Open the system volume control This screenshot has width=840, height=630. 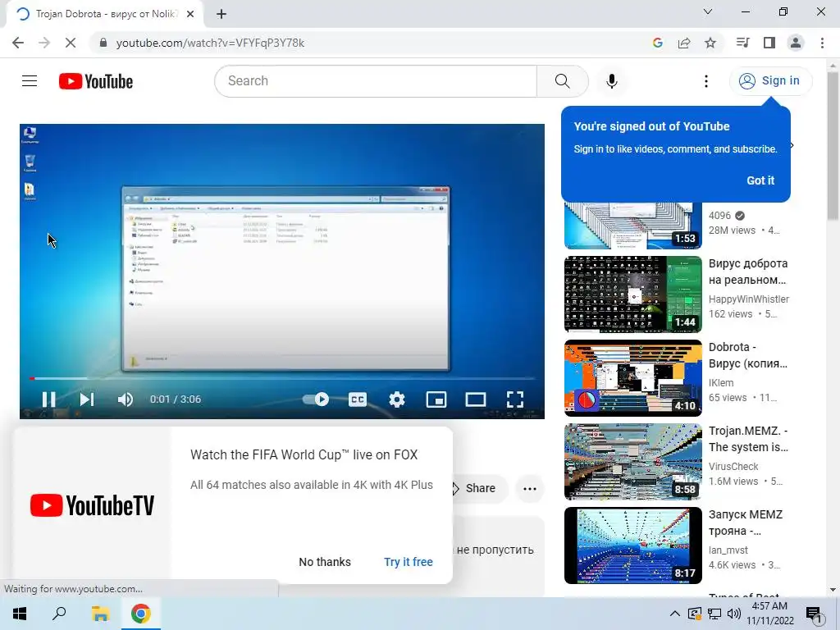pos(734,614)
